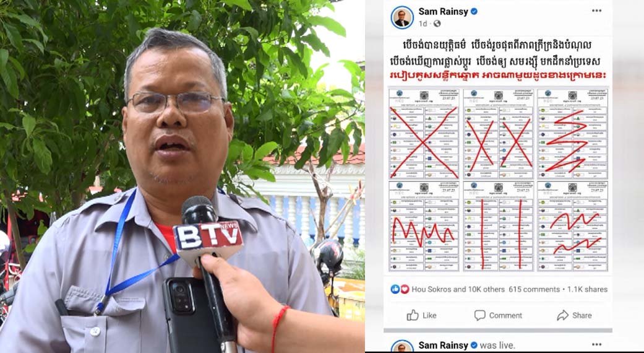644x353 pixels.
Task: Like the post with thumbs-up button
Action: coord(421,316)
